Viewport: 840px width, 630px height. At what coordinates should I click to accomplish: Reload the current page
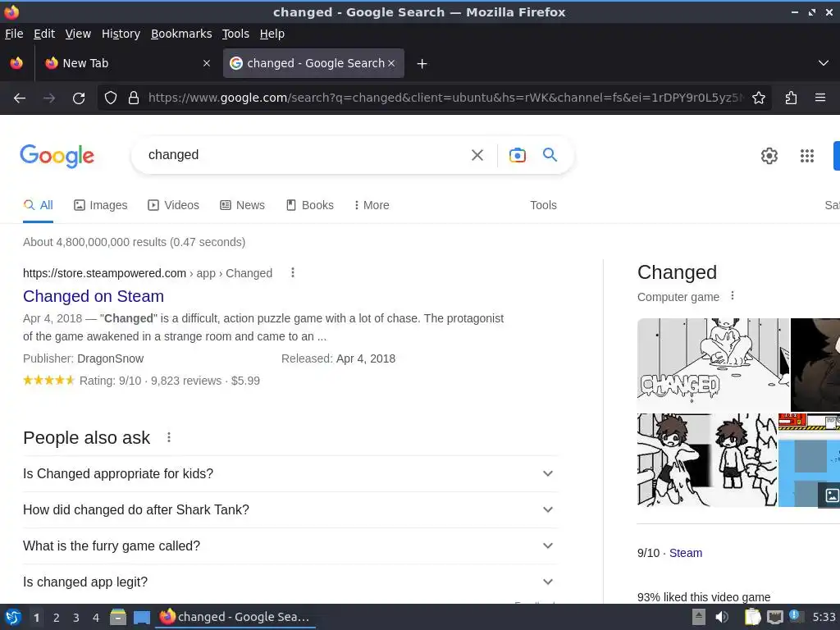pos(79,98)
